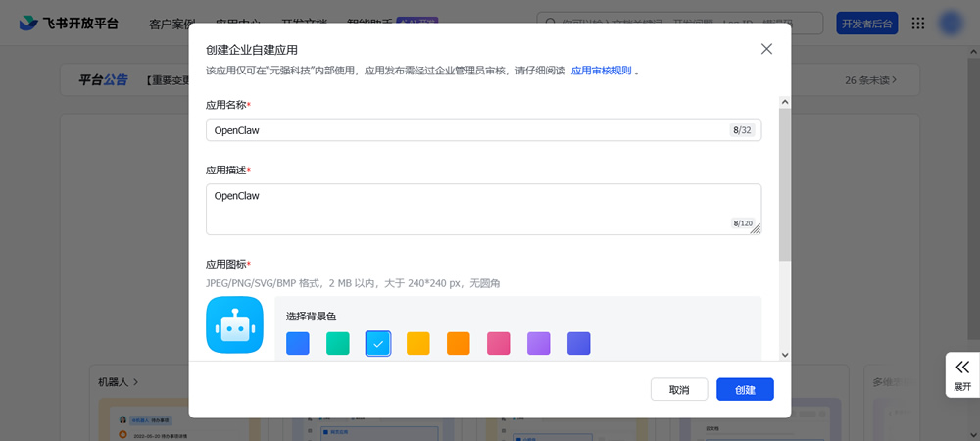Select the blue background color swatch
Screen dimensions: 980x441
[x=298, y=343]
